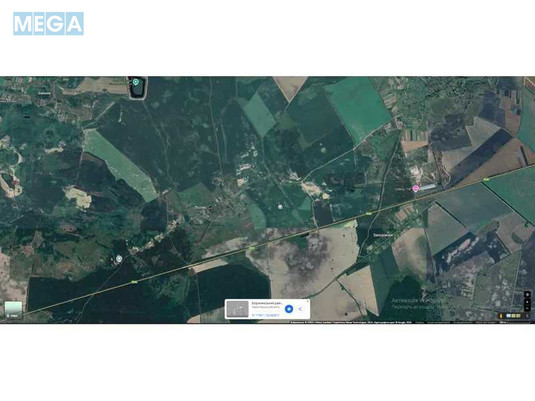Activate the yellow Pegman Street View icon
This screenshot has width=535, height=401.
click(501, 316)
